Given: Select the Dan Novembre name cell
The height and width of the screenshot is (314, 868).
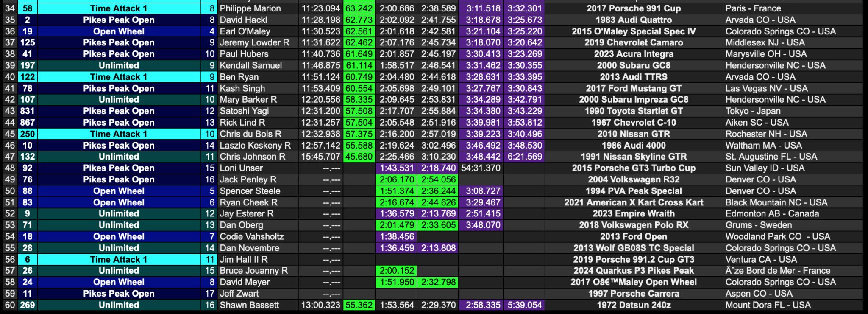Looking at the screenshot, I should coord(249,248).
